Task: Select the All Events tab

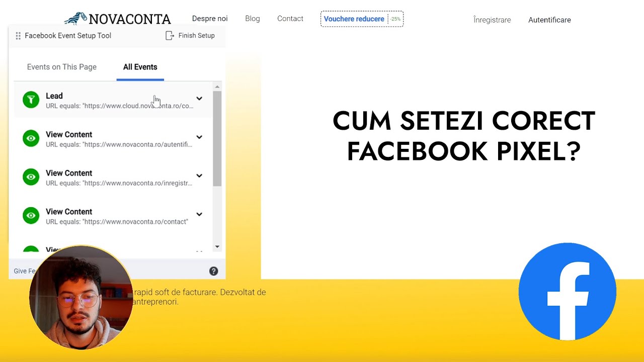Action: pyautogui.click(x=140, y=67)
